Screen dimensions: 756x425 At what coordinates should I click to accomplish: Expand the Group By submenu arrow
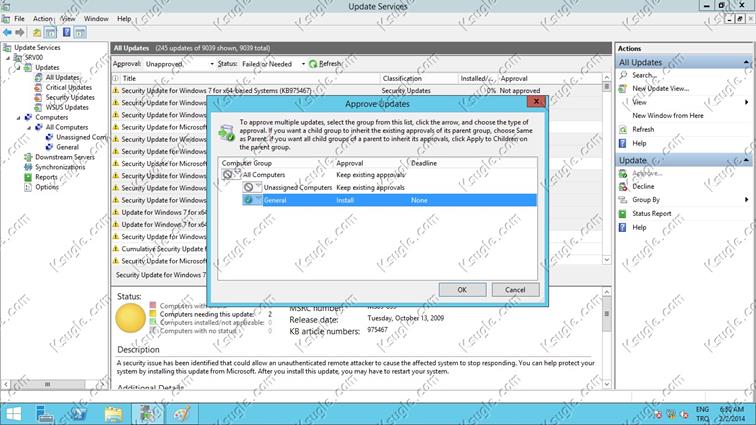click(746, 200)
